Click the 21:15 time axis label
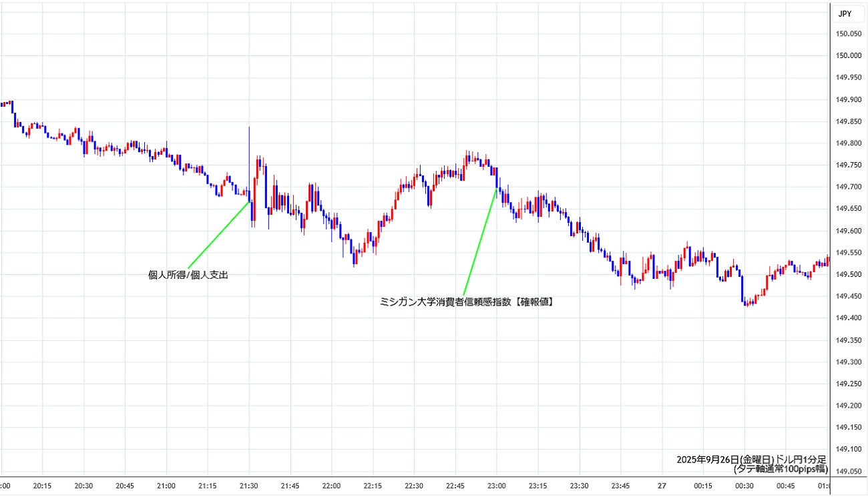 208,487
